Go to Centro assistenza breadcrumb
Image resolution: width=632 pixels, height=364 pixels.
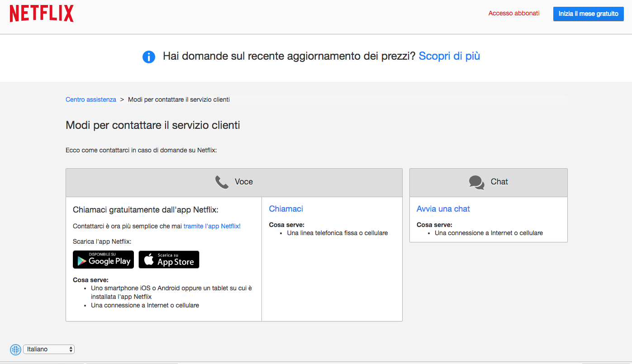click(91, 99)
